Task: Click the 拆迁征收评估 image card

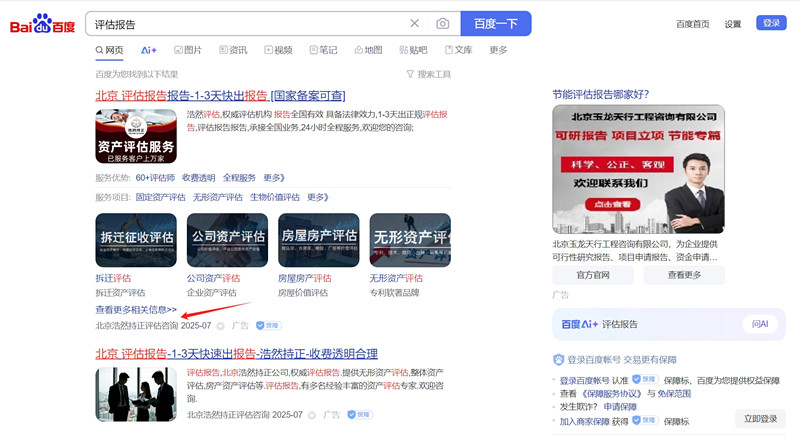Action: 136,240
